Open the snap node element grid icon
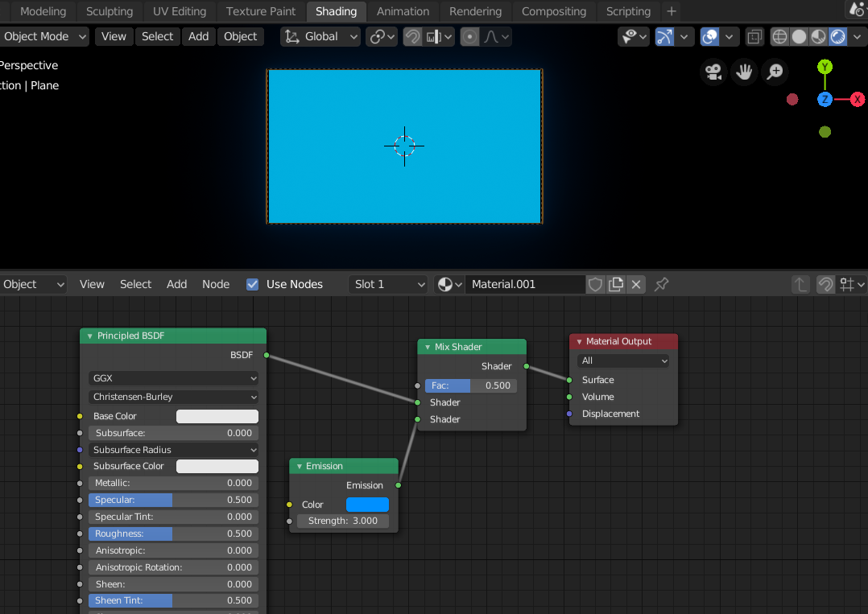 tap(851, 284)
